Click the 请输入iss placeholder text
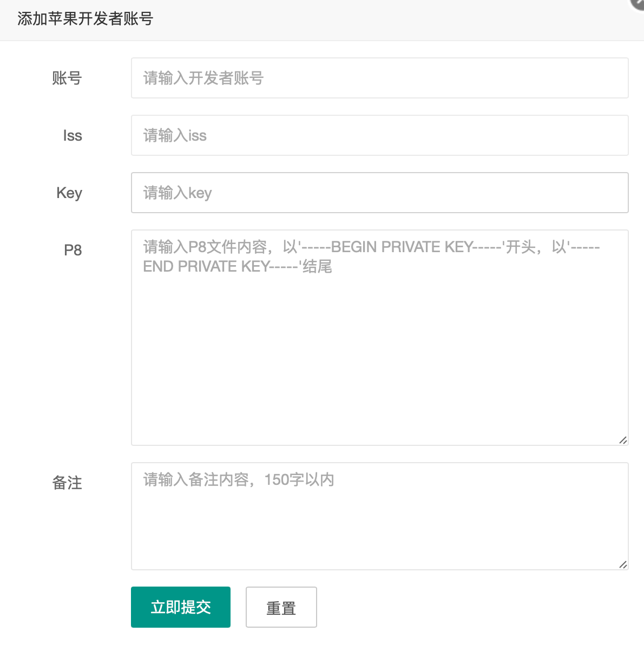This screenshot has width=644, height=658. point(175,135)
